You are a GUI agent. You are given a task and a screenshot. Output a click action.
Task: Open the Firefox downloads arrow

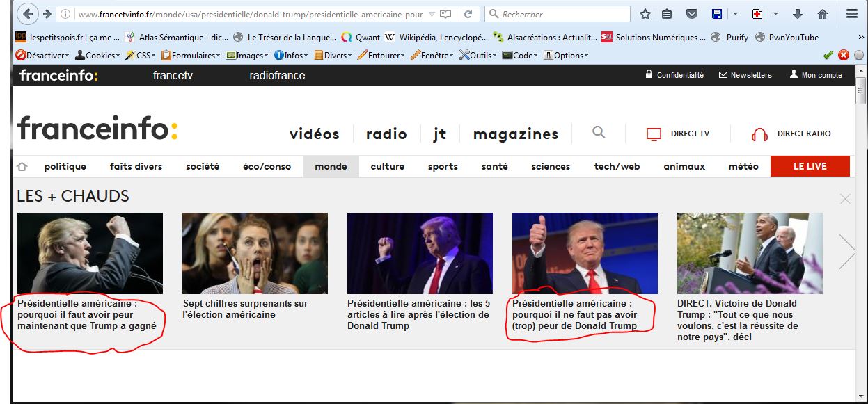[x=798, y=14]
